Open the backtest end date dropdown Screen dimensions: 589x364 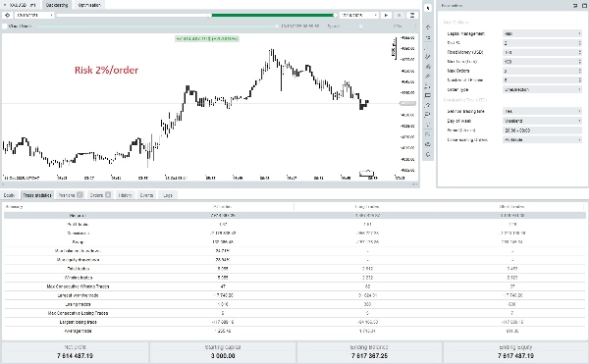pos(359,15)
